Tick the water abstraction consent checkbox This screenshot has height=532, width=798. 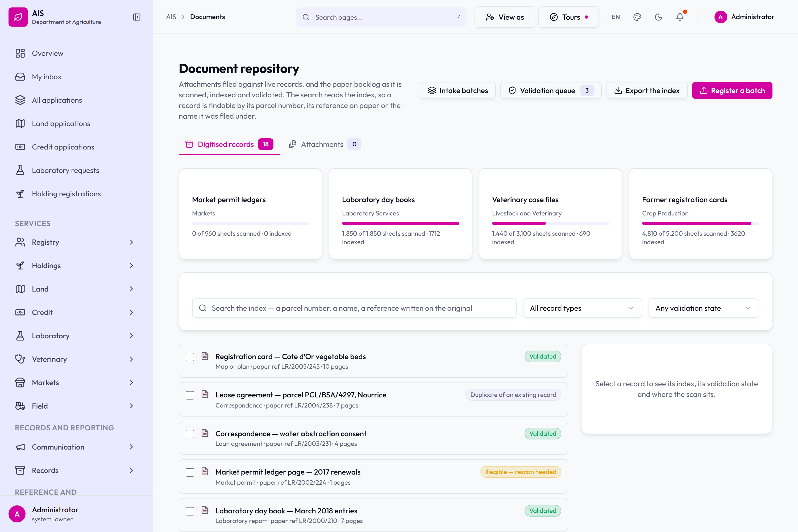(x=190, y=434)
